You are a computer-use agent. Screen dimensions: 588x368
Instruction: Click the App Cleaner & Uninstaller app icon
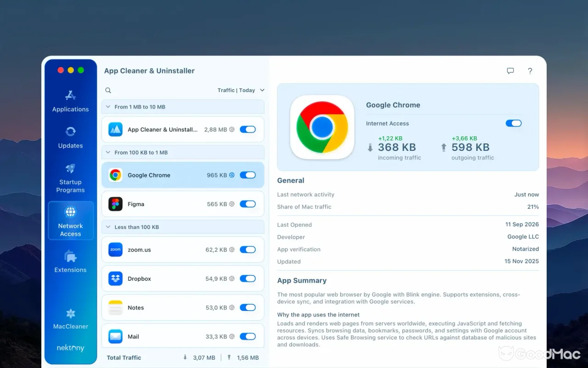tap(115, 129)
